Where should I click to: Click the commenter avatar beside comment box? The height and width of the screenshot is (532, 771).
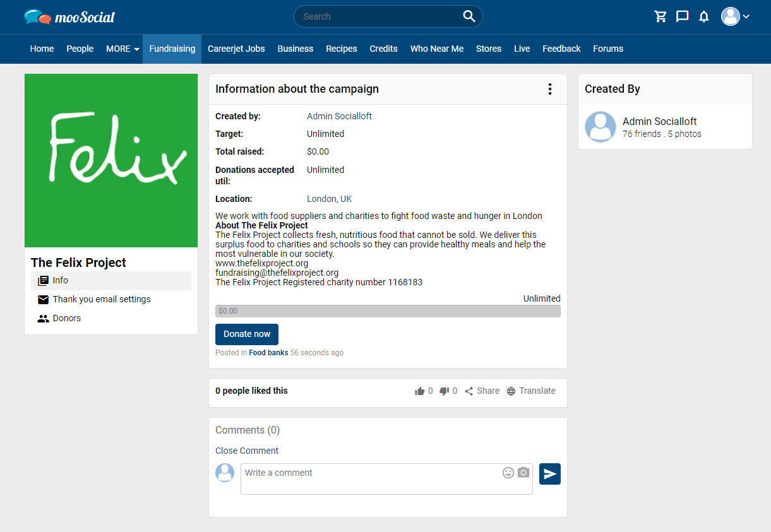(x=225, y=473)
